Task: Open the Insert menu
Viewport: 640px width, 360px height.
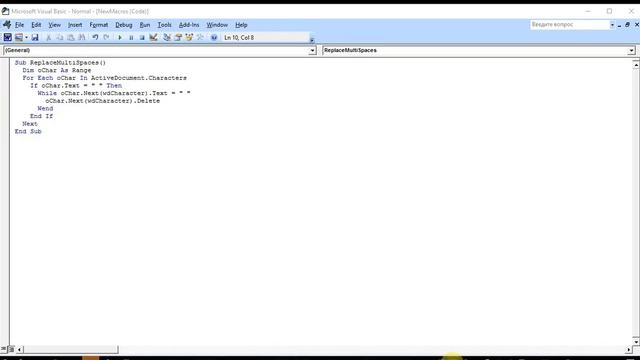Action: click(x=75, y=25)
